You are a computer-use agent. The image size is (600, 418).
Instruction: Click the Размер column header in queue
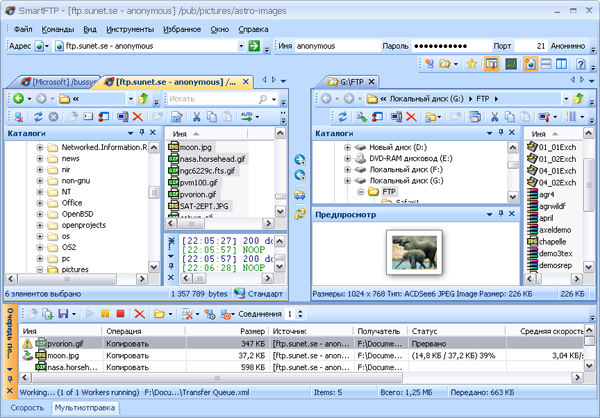(227, 331)
